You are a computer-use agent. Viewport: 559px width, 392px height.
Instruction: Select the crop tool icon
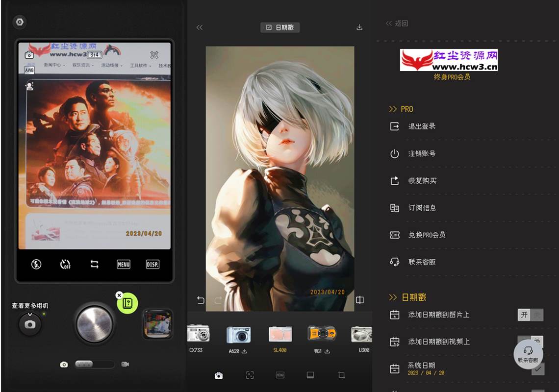pos(342,375)
